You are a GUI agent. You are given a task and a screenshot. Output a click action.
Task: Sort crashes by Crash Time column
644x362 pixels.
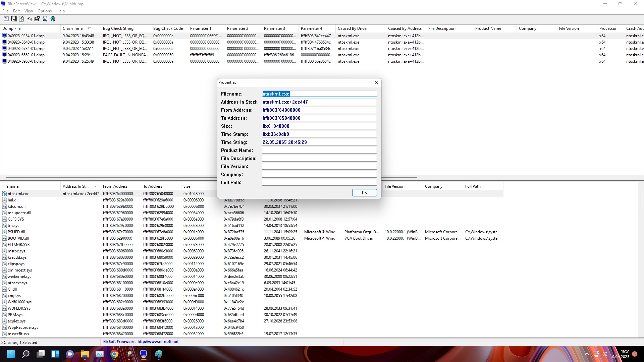pyautogui.click(x=72, y=28)
